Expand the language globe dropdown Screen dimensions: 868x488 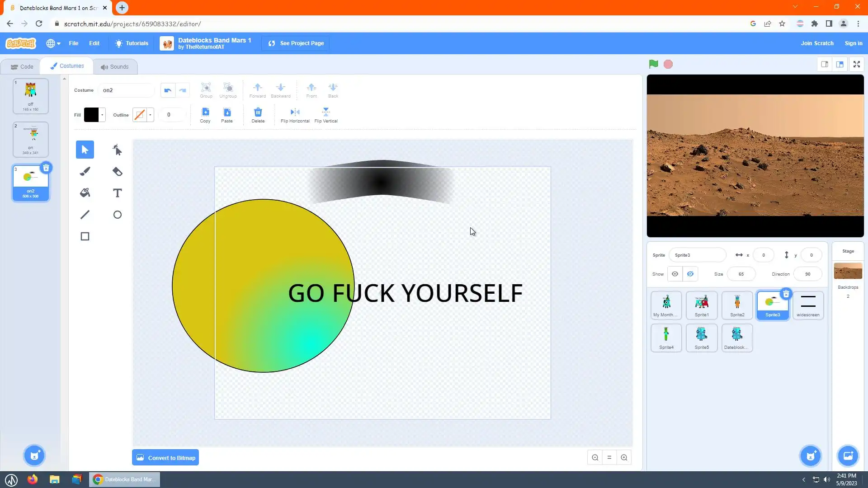click(x=53, y=43)
